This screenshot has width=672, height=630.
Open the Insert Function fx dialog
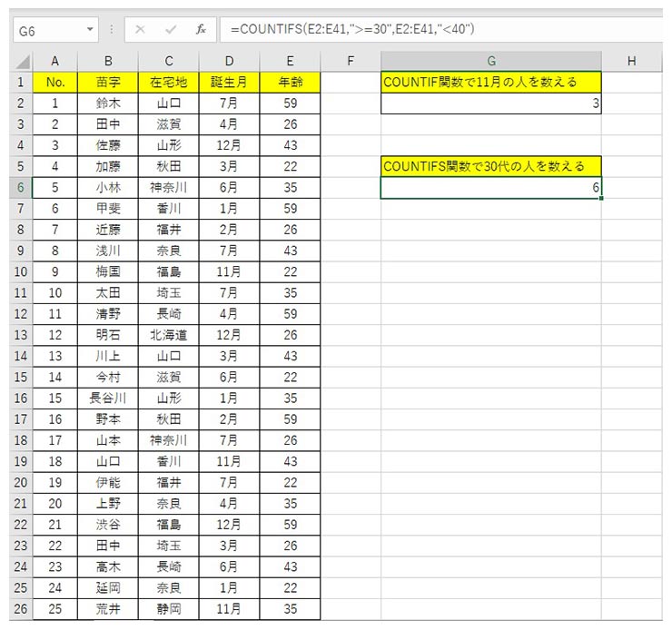click(x=200, y=30)
